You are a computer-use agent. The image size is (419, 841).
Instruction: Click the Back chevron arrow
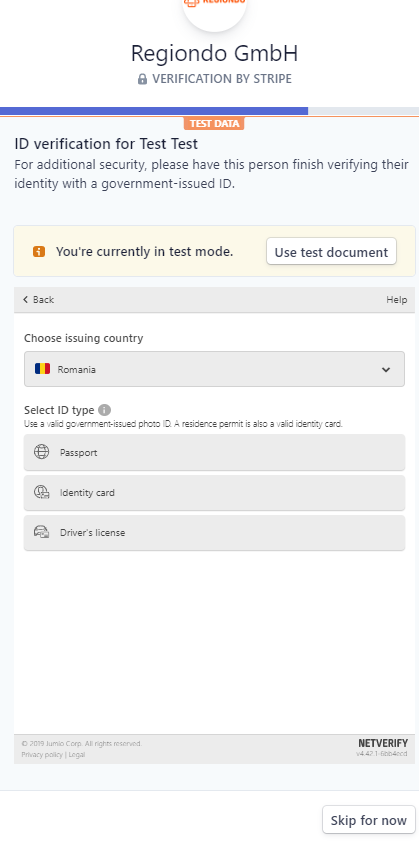(25, 300)
